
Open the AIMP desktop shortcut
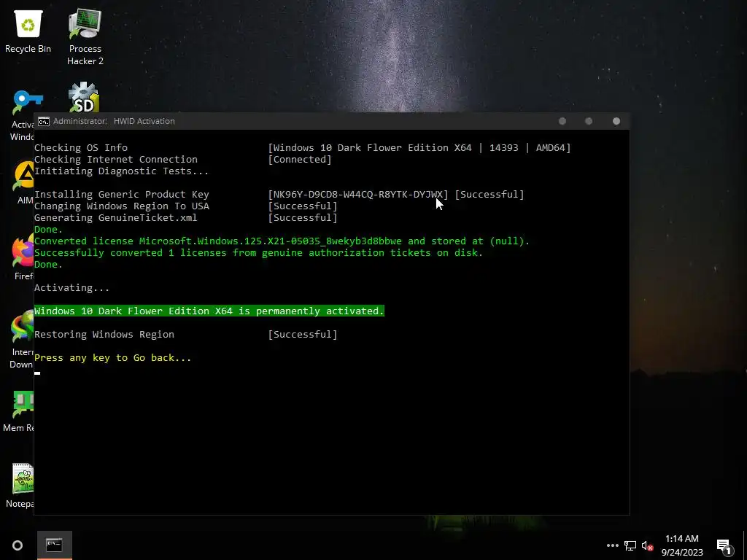point(24,183)
